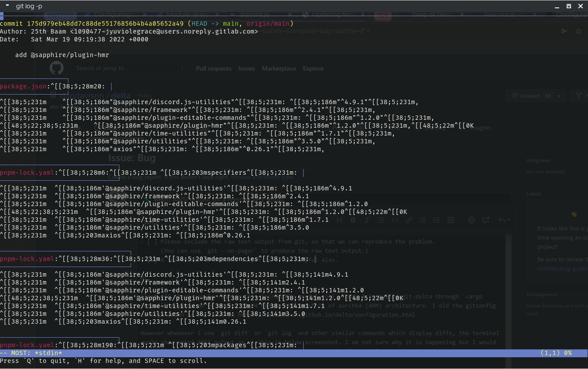Expand the search 'jump to' suggestions
This screenshot has height=369, width=588.
(182, 68)
